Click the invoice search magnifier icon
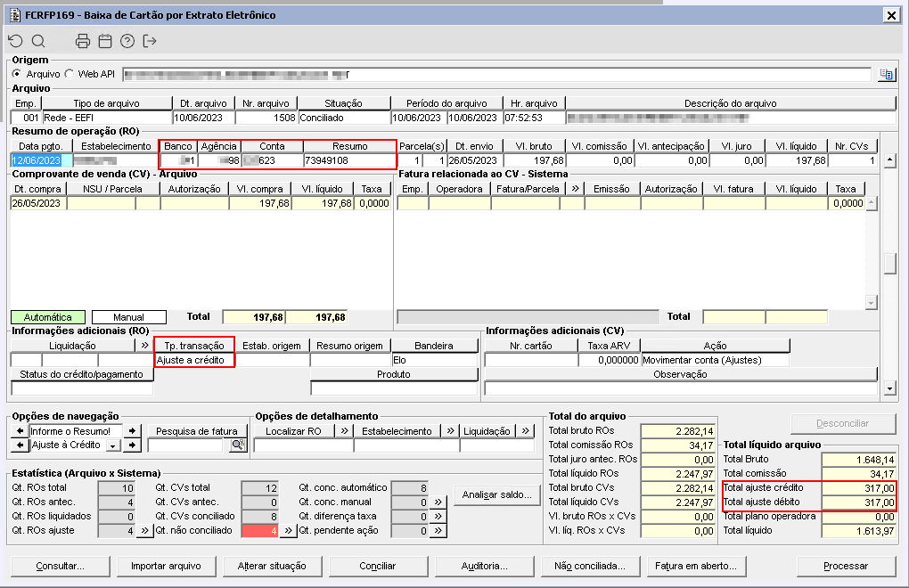This screenshot has height=588, width=909. tap(237, 445)
